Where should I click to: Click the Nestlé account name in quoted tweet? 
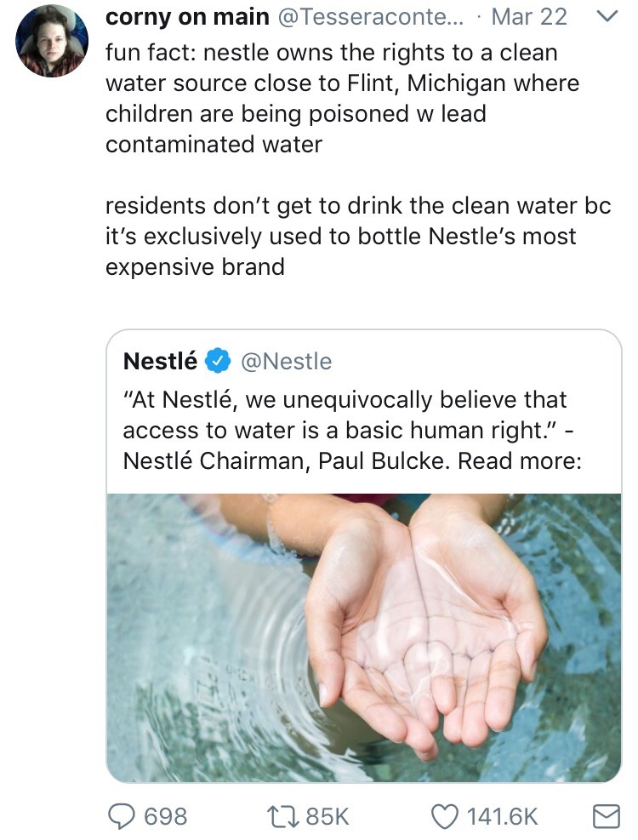161,361
